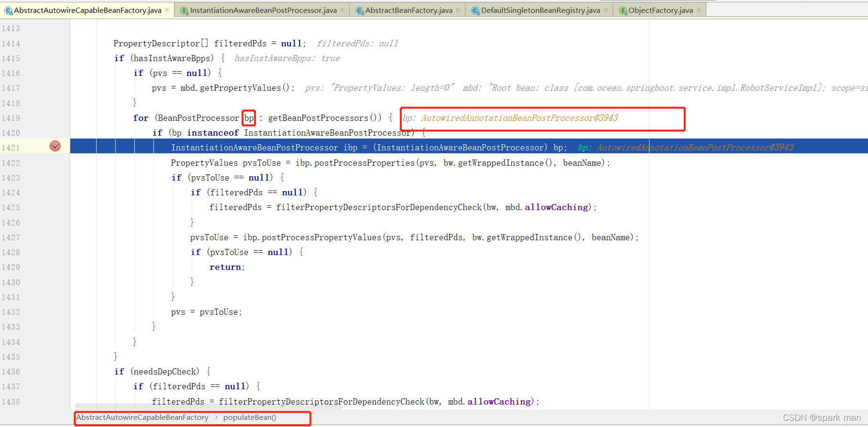Screen dimensions: 868x427
Task: Click line number 1414 in gutter
Action: coord(11,43)
